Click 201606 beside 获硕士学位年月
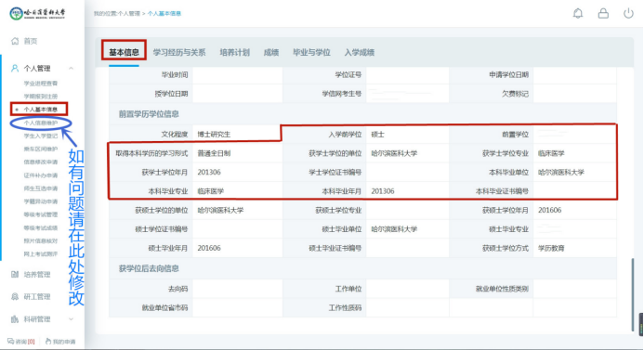644x350 pixels. tap(549, 210)
